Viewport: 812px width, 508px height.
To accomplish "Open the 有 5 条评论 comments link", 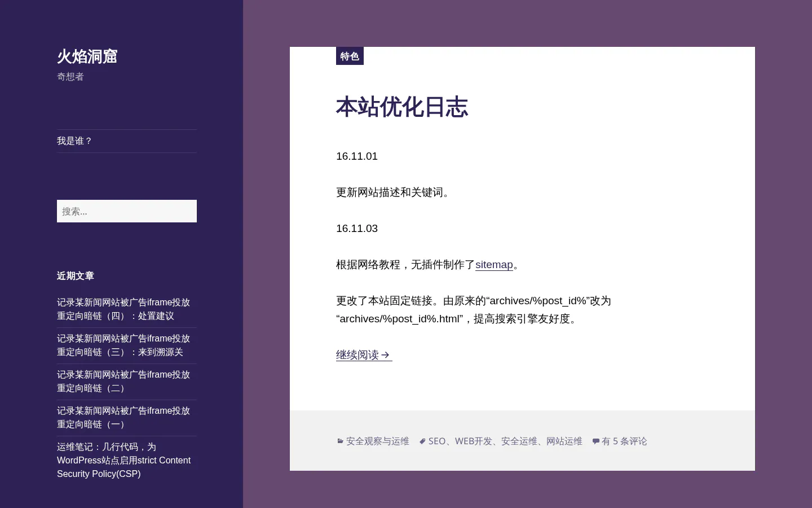I will [x=624, y=441].
